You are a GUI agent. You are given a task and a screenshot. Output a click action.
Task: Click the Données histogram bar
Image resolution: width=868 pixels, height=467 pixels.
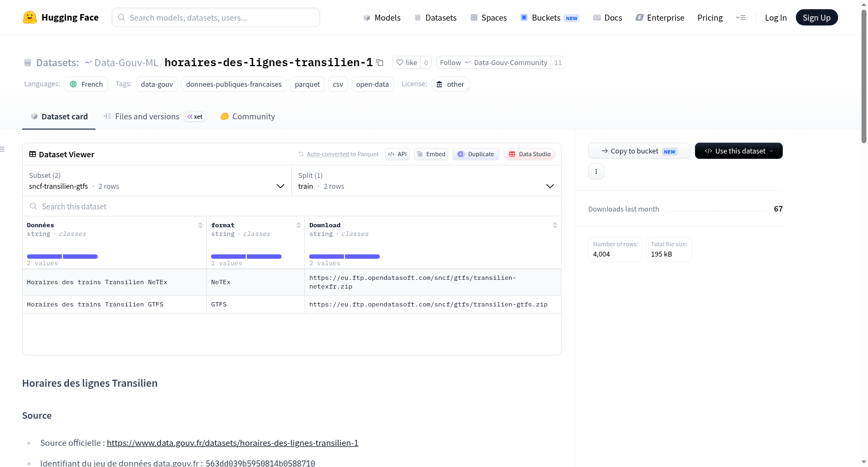pos(62,257)
